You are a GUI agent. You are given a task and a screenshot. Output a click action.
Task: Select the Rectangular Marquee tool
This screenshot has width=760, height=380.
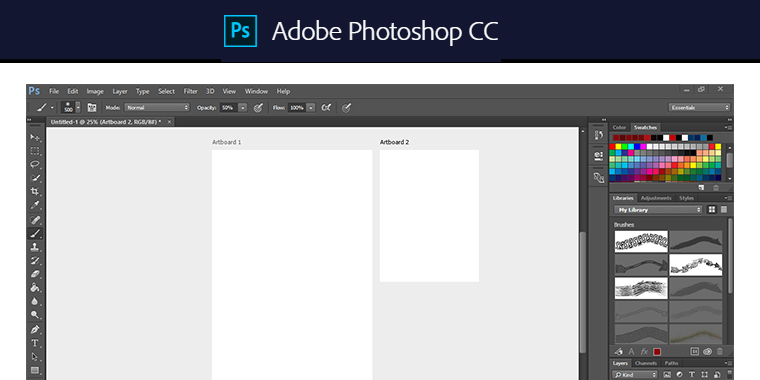pyautogui.click(x=35, y=151)
